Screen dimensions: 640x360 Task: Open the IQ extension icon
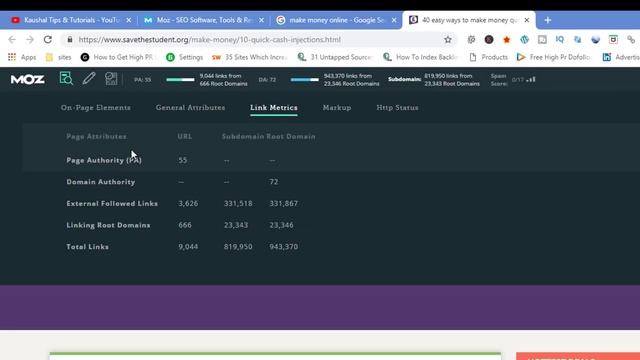click(x=560, y=39)
